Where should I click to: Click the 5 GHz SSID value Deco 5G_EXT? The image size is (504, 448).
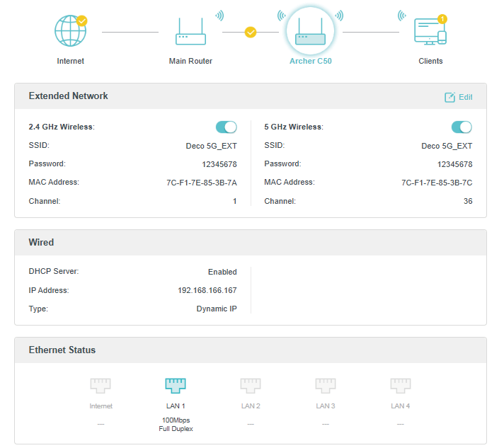point(447,146)
